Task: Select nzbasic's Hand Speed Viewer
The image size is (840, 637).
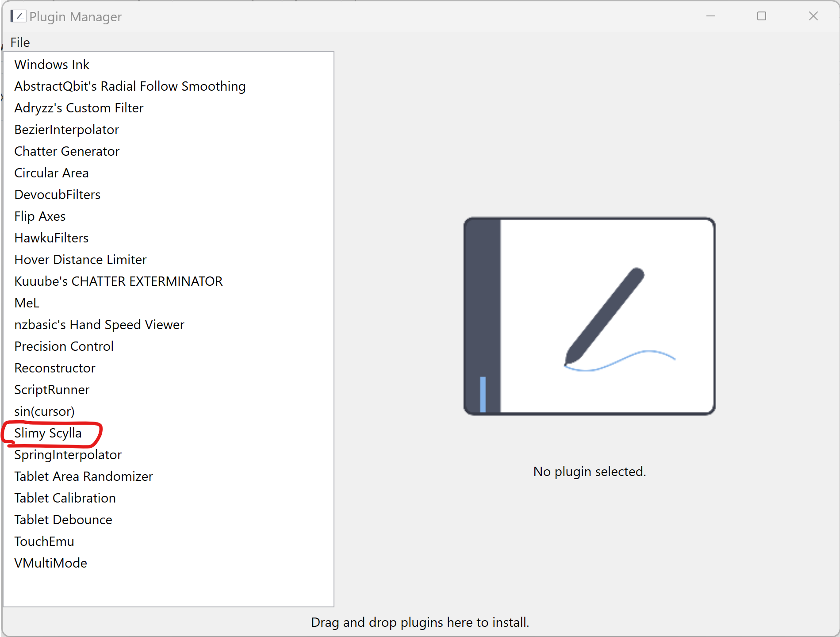Action: 99,325
